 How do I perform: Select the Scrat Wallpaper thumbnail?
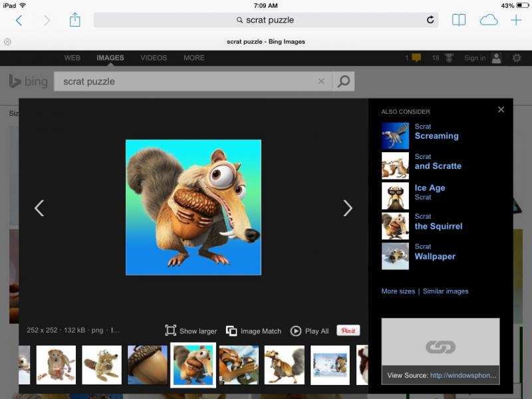point(395,256)
